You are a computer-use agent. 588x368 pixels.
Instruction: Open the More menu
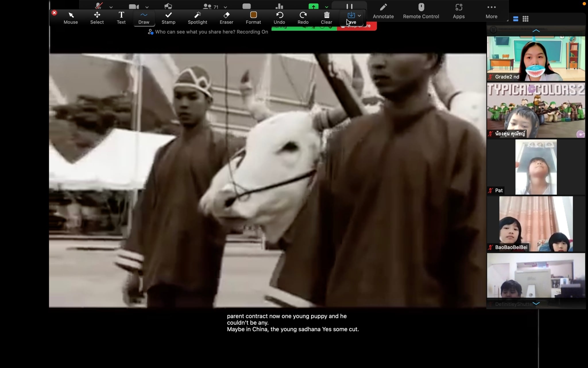(491, 11)
